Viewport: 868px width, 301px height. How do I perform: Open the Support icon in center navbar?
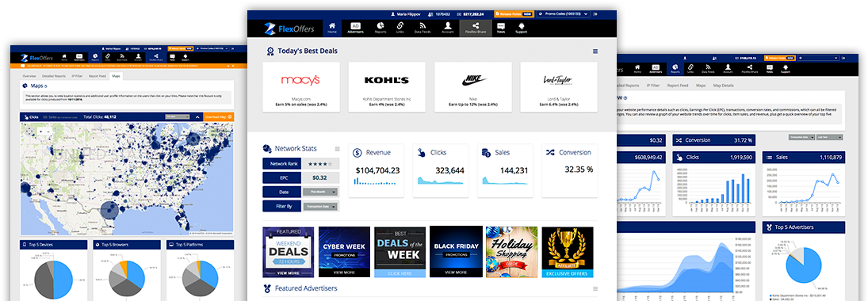[521, 28]
